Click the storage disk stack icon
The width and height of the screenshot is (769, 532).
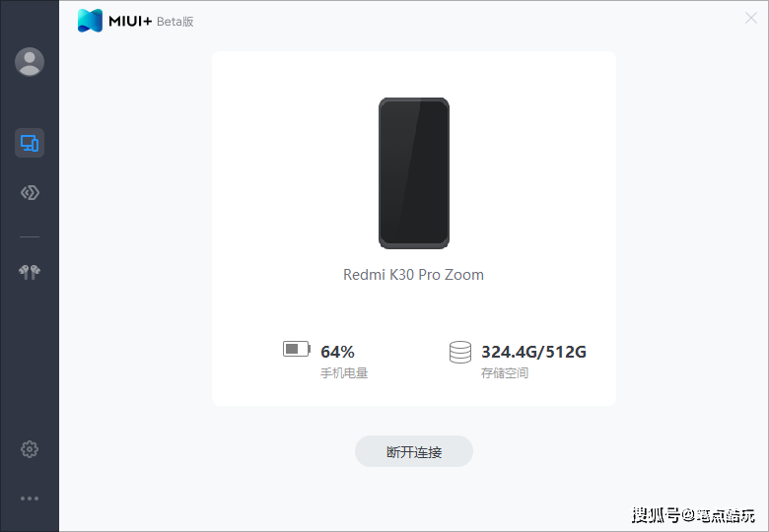pos(460,353)
